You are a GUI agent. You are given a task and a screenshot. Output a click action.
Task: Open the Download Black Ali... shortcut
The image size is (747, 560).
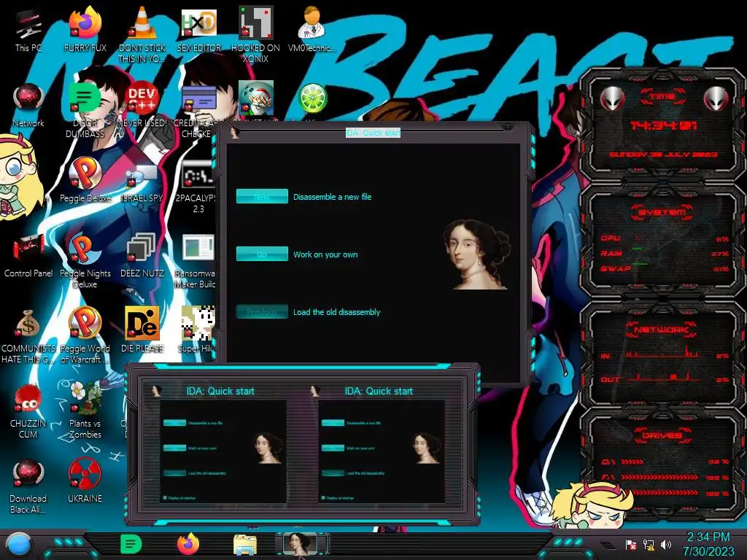click(28, 486)
